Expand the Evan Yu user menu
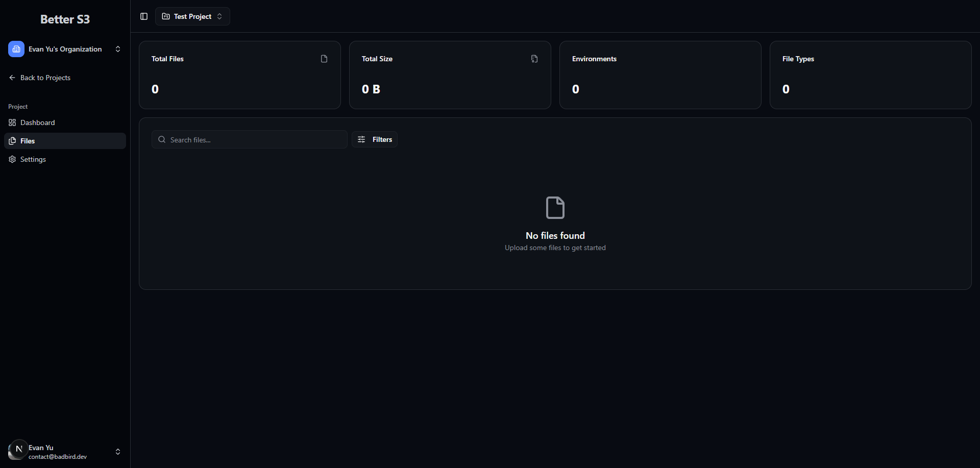Screen dimensions: 980x468 [117, 452]
